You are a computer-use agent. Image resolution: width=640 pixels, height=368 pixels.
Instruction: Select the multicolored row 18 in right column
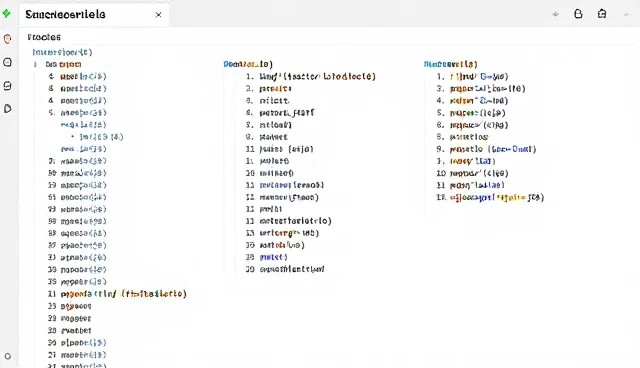[491, 197]
